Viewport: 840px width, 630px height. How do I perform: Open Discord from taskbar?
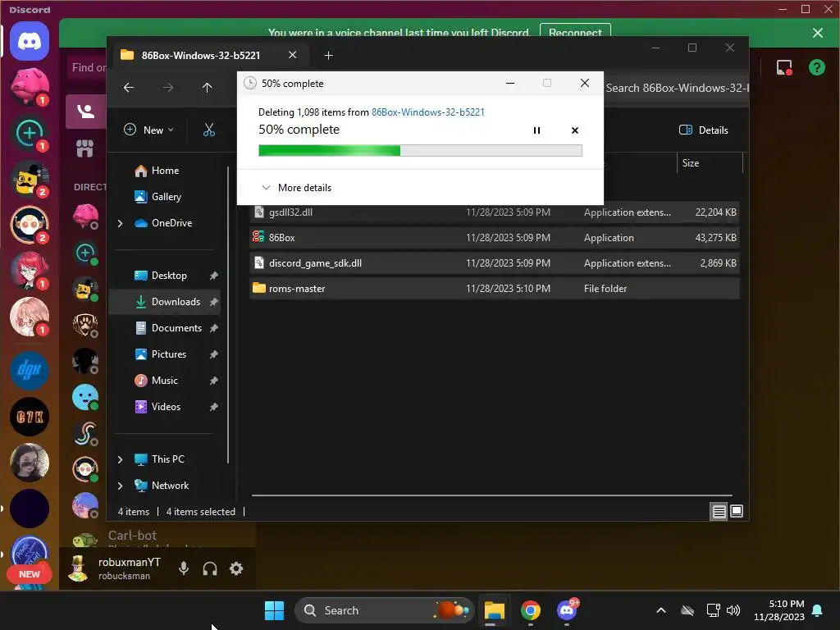[567, 610]
